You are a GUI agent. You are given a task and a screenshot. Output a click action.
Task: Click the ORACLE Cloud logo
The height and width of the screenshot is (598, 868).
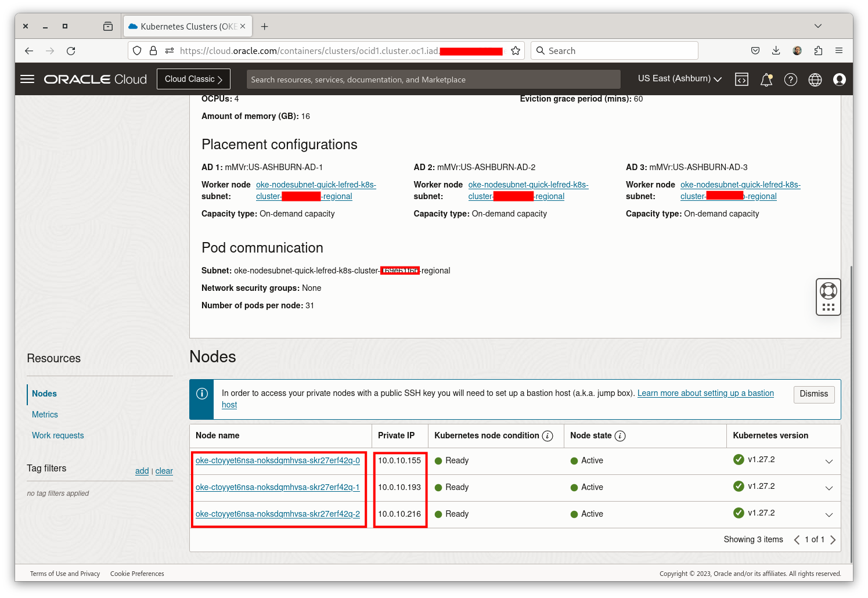pyautogui.click(x=96, y=80)
